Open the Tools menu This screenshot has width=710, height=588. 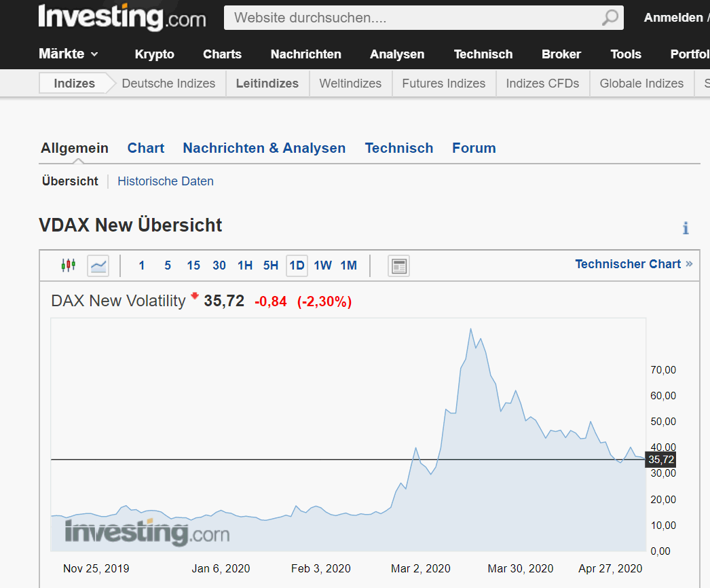pos(626,54)
